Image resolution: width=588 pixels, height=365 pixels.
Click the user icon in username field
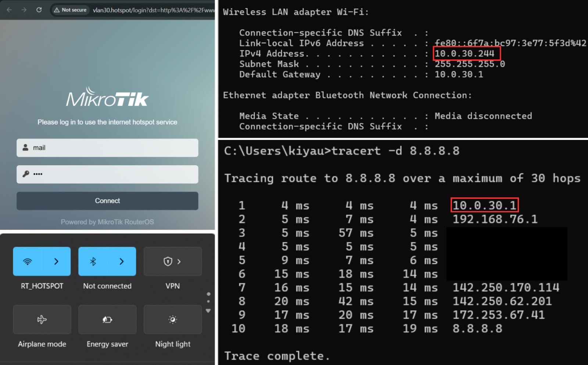coord(25,148)
